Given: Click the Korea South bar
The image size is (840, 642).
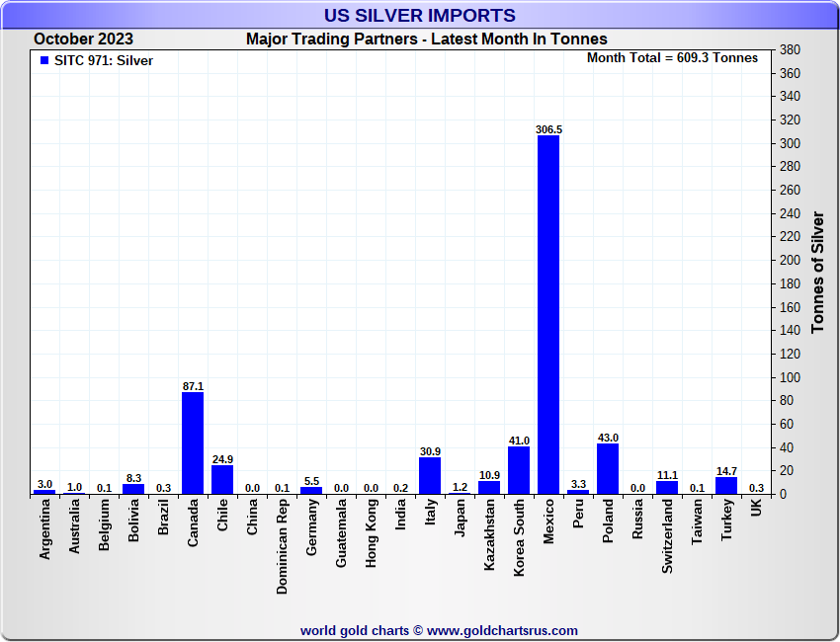Looking at the screenshot, I should click(519, 470).
